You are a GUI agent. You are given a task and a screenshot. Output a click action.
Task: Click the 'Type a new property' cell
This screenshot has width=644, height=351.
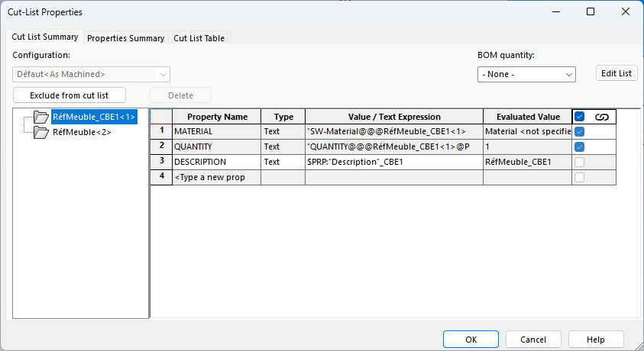pyautogui.click(x=216, y=177)
